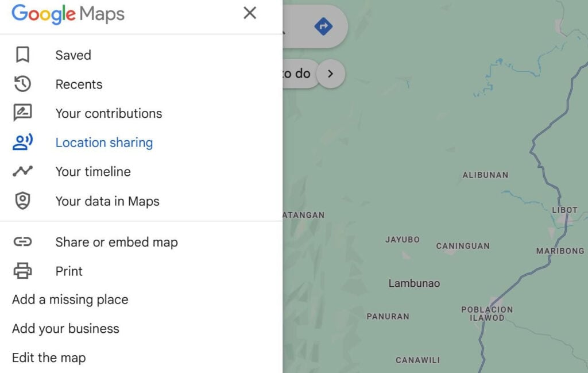Image resolution: width=588 pixels, height=373 pixels.
Task: Click the Print printer icon
Action: click(x=22, y=271)
